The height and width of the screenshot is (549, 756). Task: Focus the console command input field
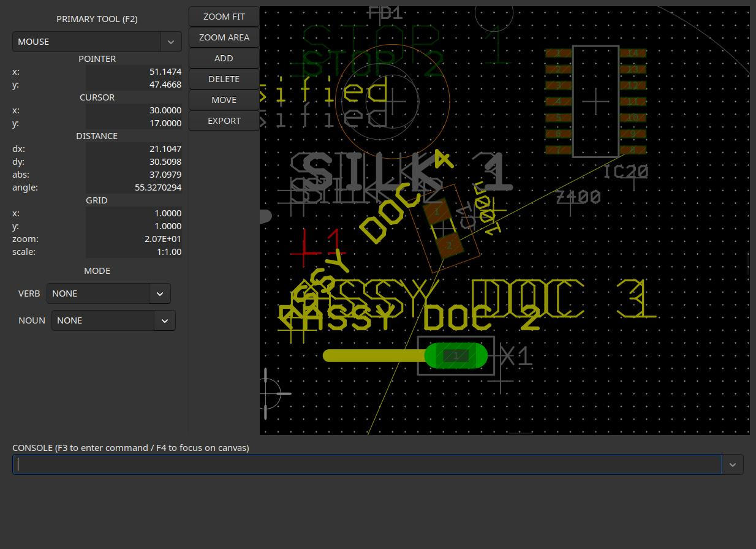[368, 464]
